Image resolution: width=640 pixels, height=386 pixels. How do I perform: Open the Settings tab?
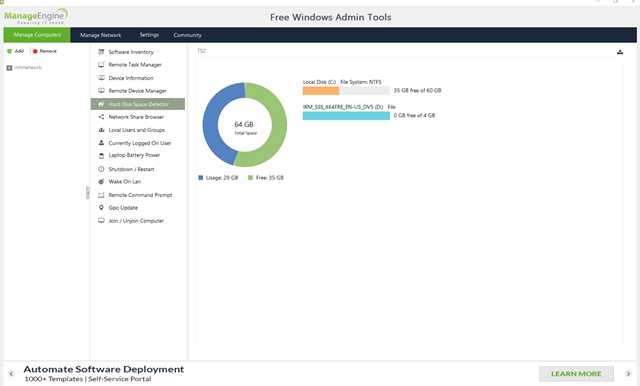[x=149, y=35]
